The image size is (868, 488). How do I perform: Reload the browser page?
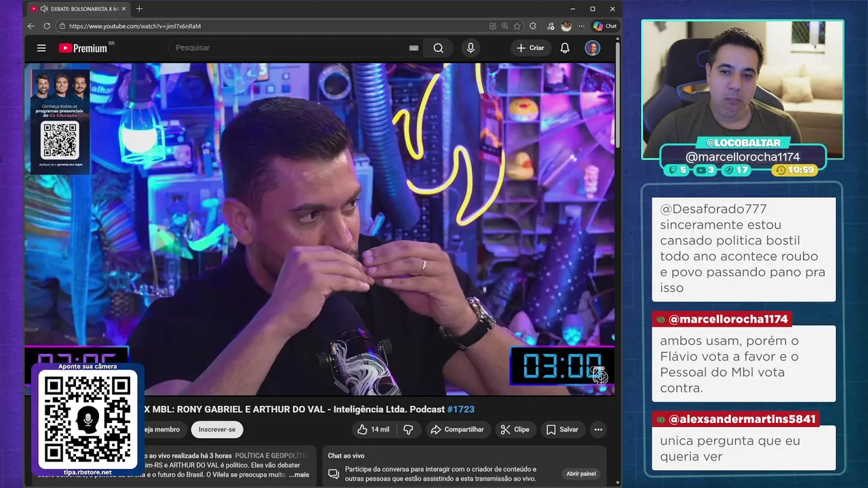click(x=47, y=26)
